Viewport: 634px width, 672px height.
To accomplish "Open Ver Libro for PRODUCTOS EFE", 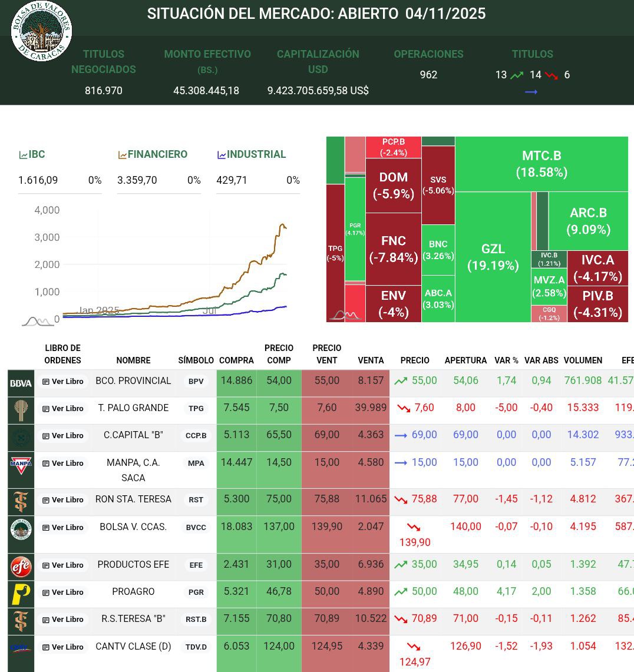I will (x=63, y=565).
